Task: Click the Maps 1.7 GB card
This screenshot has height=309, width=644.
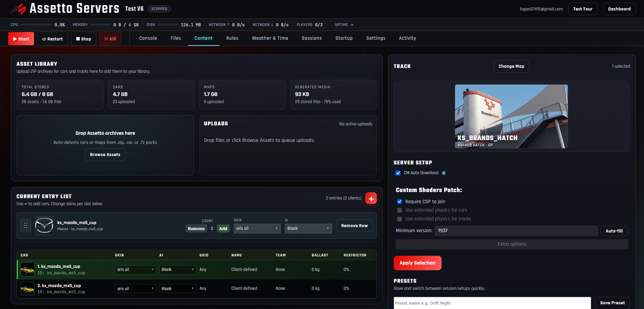Action: pyautogui.click(x=242, y=95)
